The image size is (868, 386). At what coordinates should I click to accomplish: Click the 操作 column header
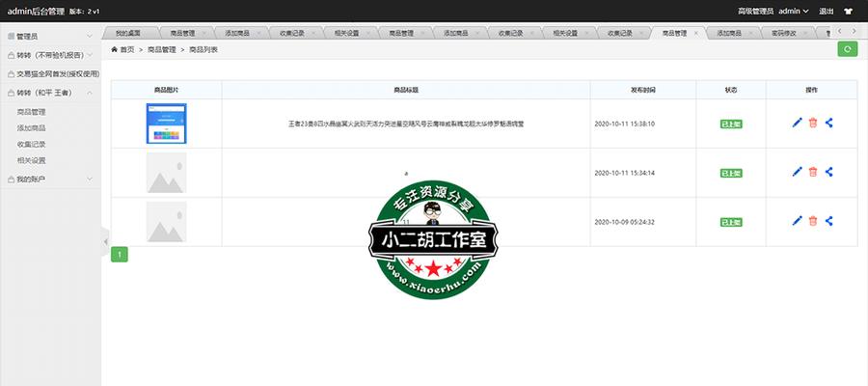[811, 90]
